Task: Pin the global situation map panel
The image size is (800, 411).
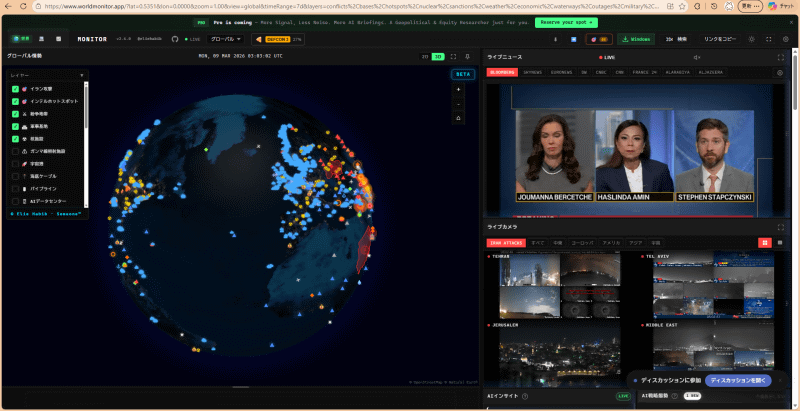Action: coord(467,57)
